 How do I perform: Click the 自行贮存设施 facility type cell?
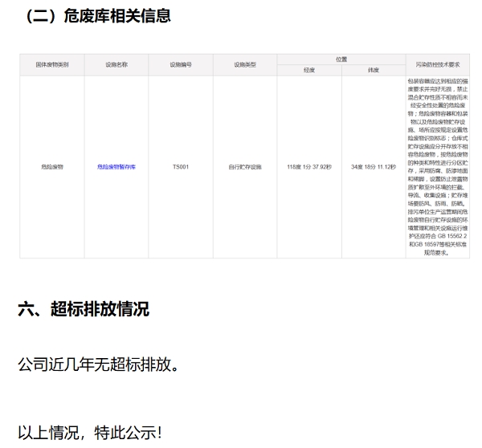(245, 167)
